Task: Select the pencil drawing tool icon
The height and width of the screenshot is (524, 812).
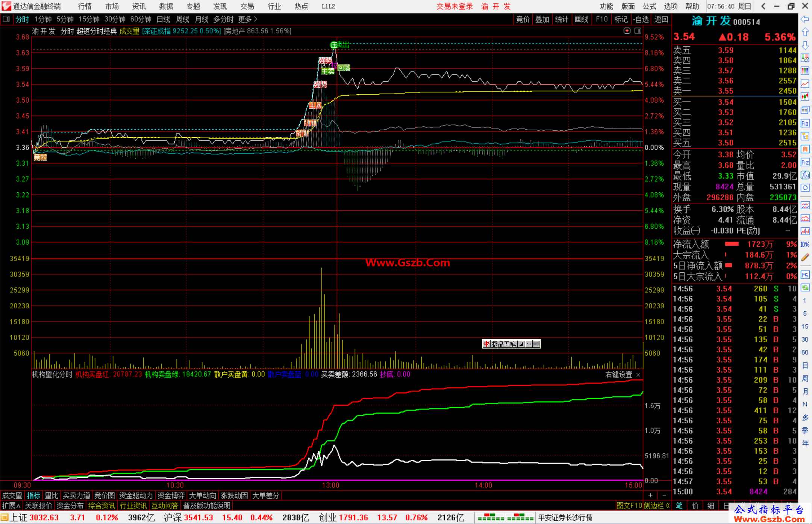Action: (x=805, y=257)
